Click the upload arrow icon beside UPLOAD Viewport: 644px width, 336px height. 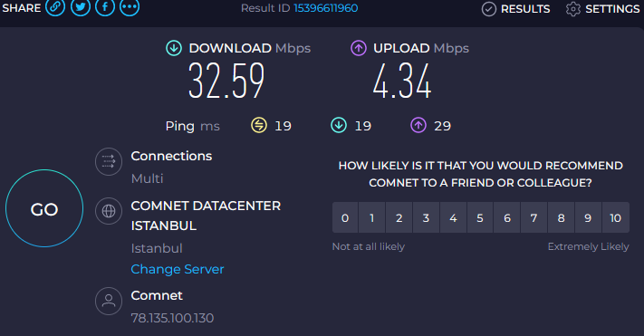pyautogui.click(x=358, y=48)
